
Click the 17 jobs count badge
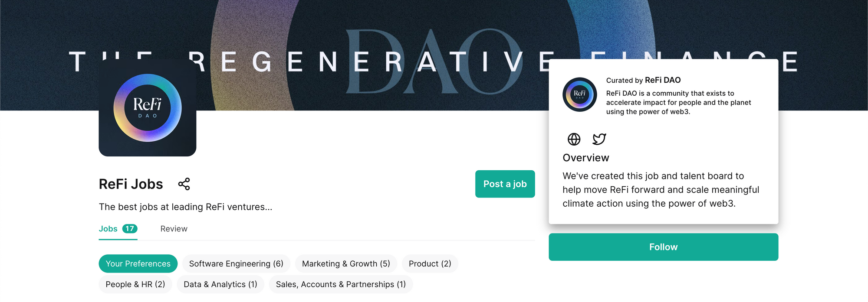tap(130, 229)
